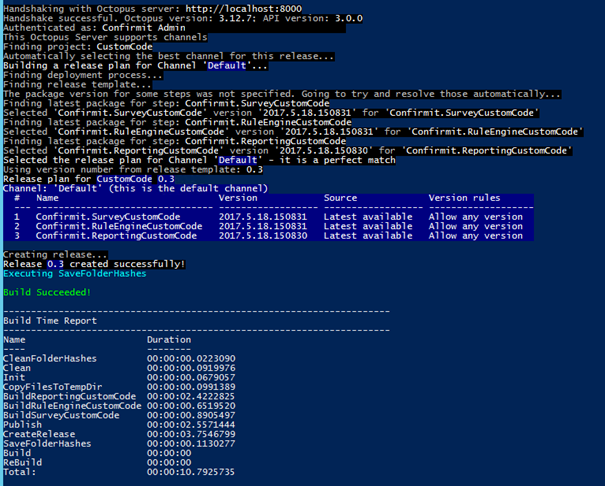
Task: Click the 'Creating release...' line
Action: coord(56,255)
